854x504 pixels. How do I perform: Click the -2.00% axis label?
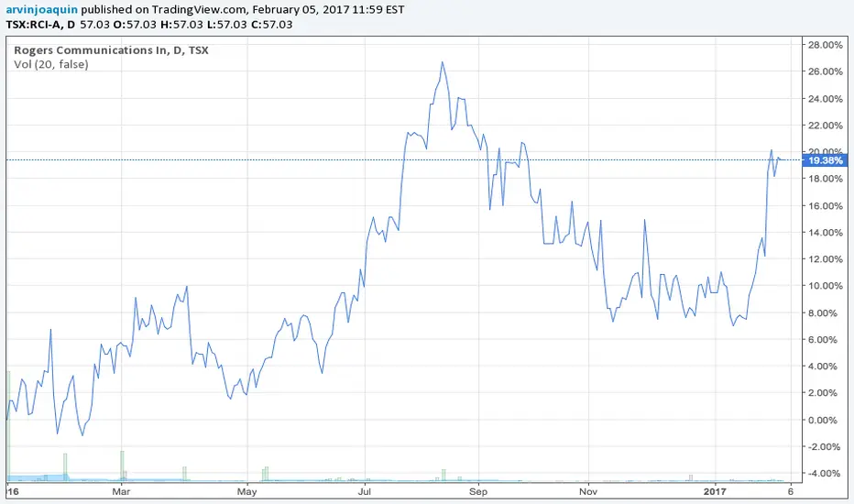[825, 446]
